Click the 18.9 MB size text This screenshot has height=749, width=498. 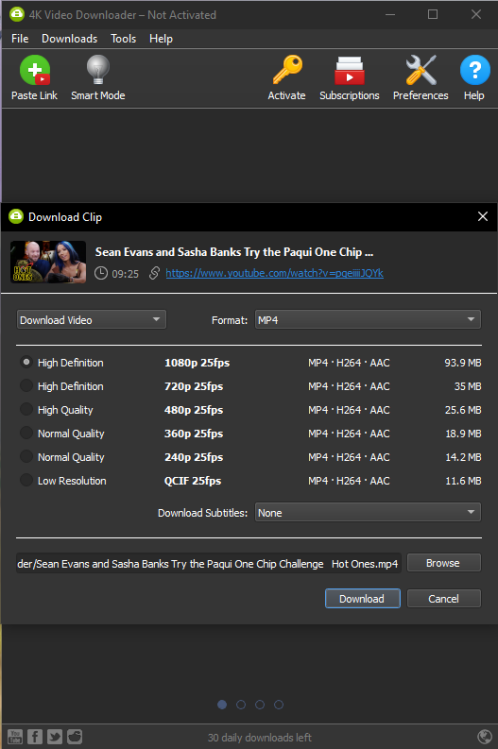pyautogui.click(x=463, y=433)
